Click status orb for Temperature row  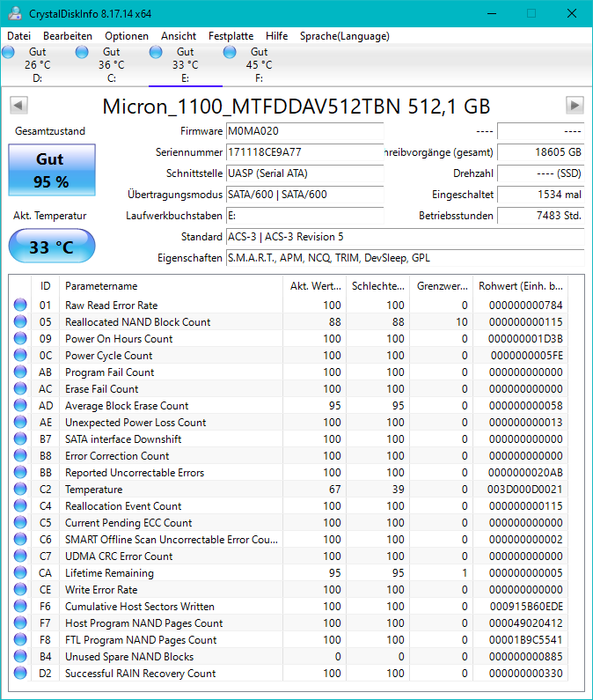click(x=20, y=490)
